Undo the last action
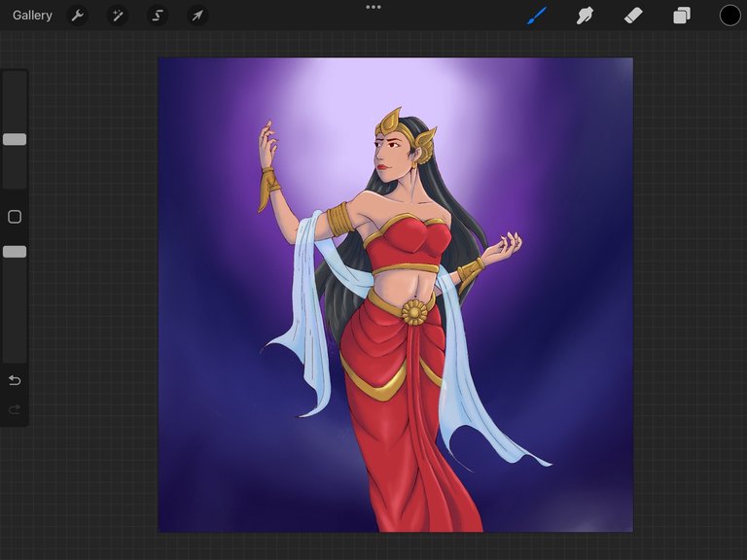The image size is (747, 560). pos(15,380)
